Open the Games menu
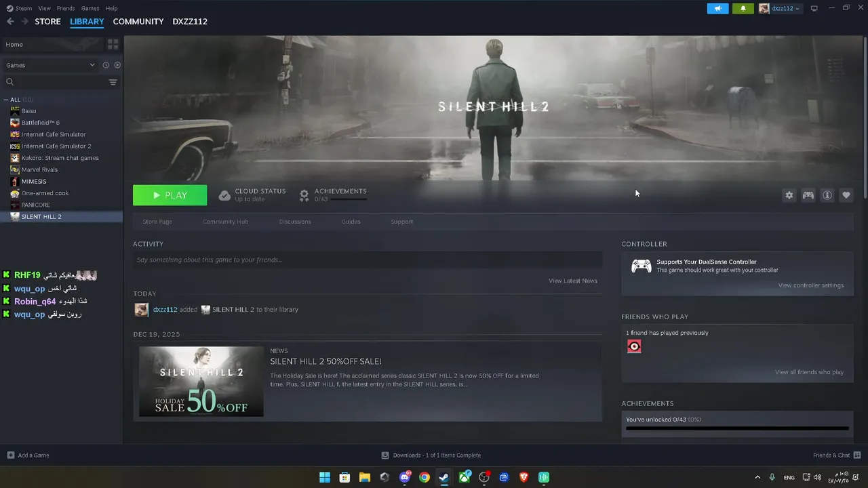868x488 pixels. [90, 8]
